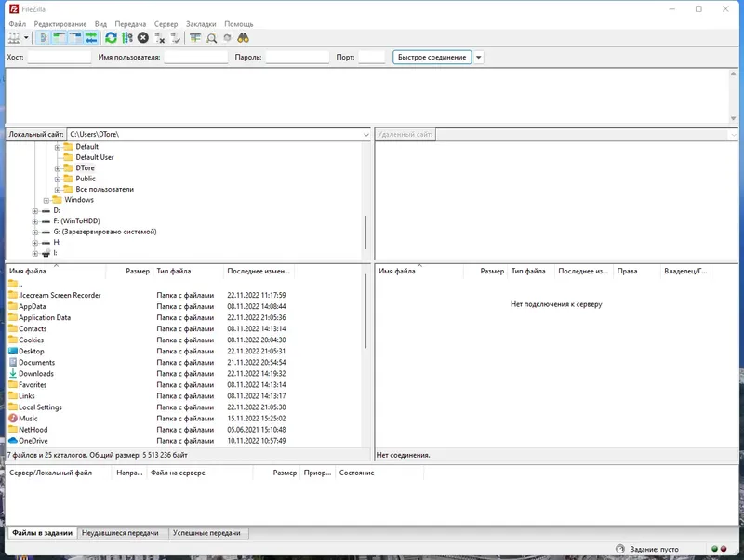Image resolution: width=744 pixels, height=560 pixels.
Task: Expand the D: drive node
Action: [35, 211]
